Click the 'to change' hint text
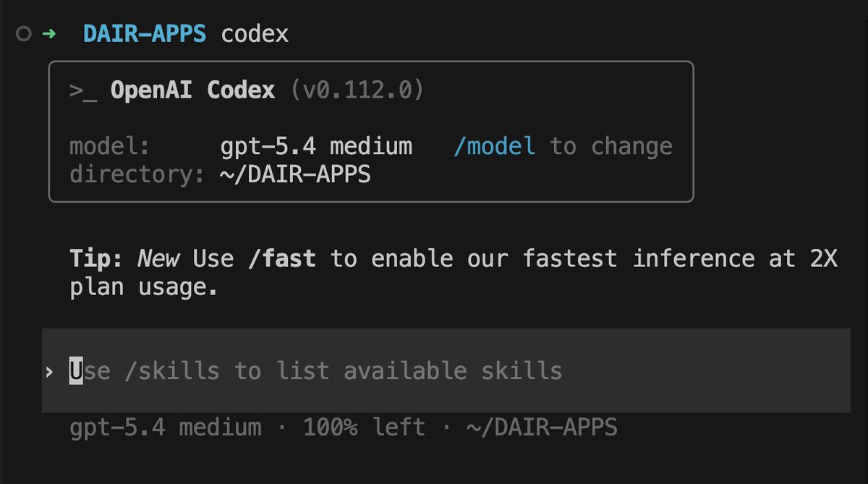Screen dimensions: 868x484 tap(611, 146)
